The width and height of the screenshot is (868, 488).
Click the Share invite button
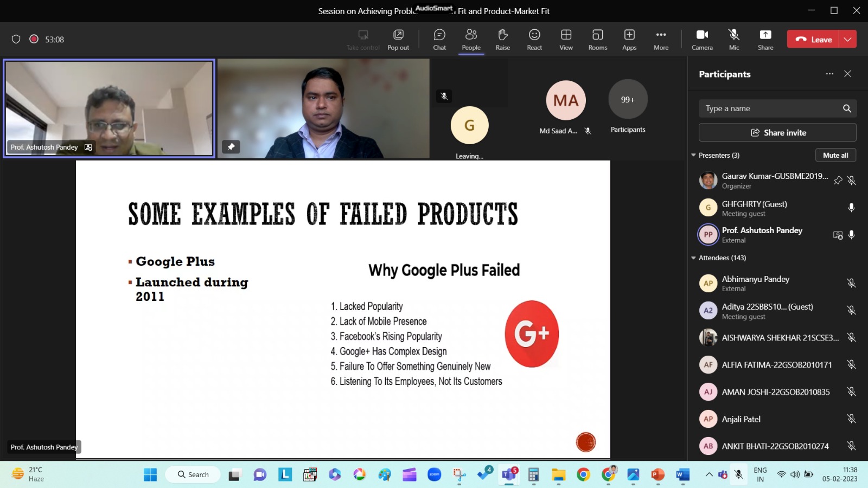click(x=777, y=132)
